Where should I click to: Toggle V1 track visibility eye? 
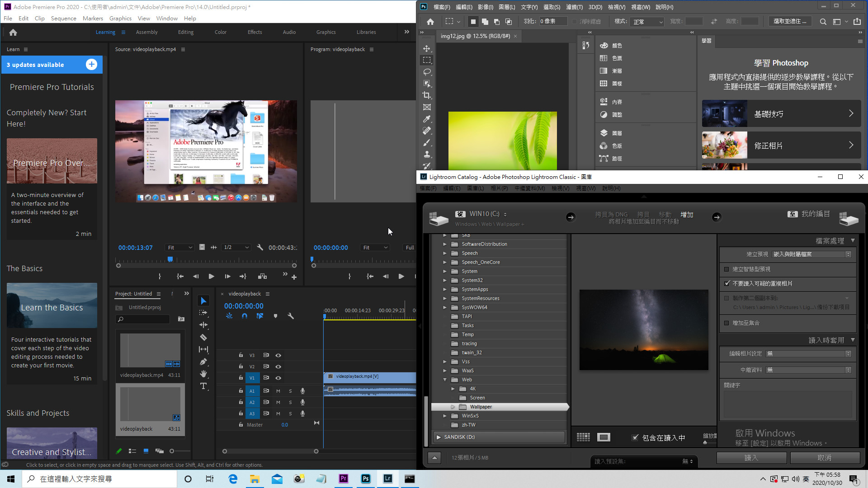click(x=278, y=378)
